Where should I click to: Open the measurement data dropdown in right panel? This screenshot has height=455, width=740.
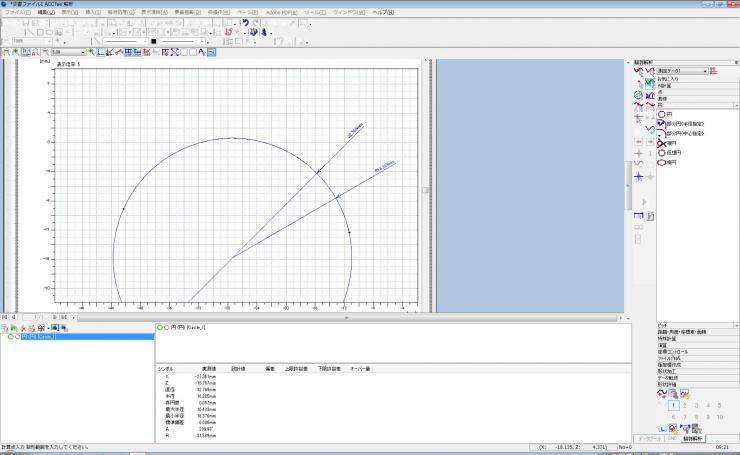(x=682, y=71)
